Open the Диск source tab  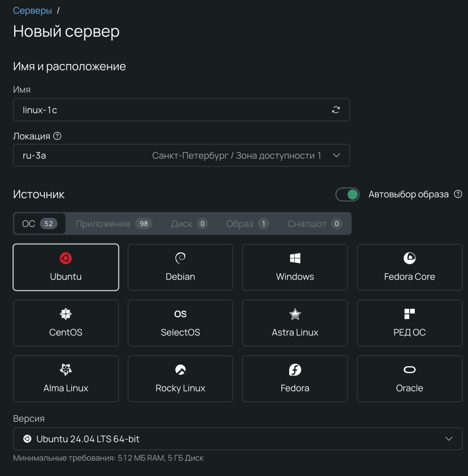click(189, 223)
